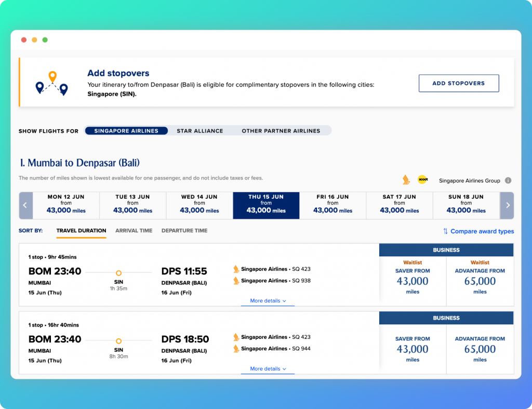Expand More details for the 9hr 45mins flight
Viewport: 532px width, 409px height.
tap(268, 301)
